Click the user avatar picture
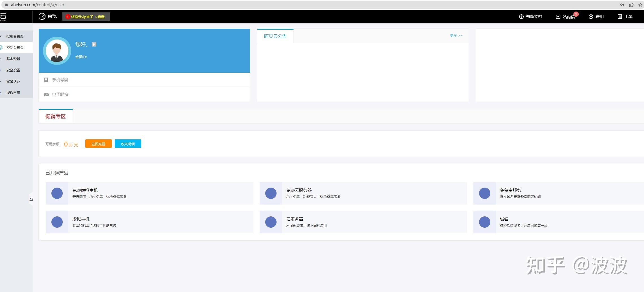Viewport: 644px width, 292px height. click(57, 51)
